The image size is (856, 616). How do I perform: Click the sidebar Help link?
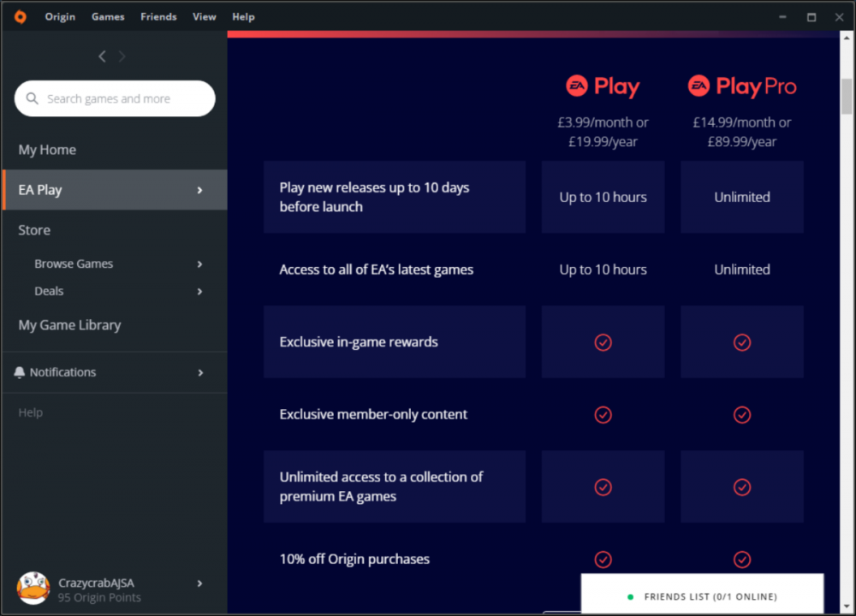pyautogui.click(x=31, y=412)
